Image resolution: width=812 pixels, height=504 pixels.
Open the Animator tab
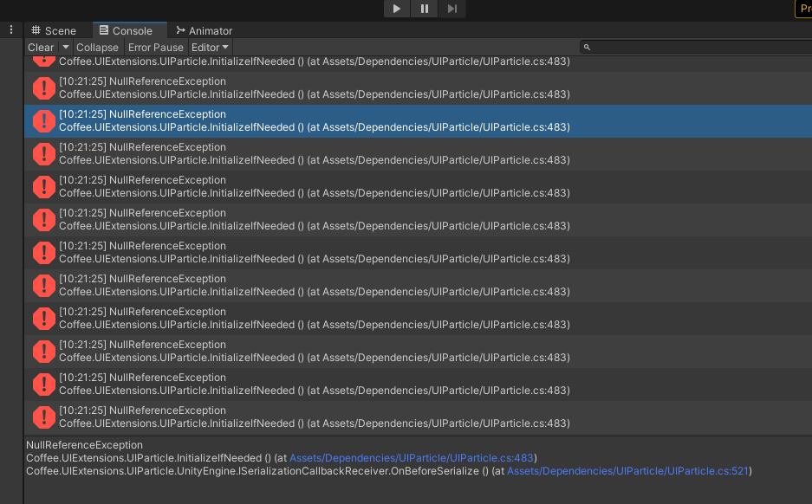pos(204,29)
